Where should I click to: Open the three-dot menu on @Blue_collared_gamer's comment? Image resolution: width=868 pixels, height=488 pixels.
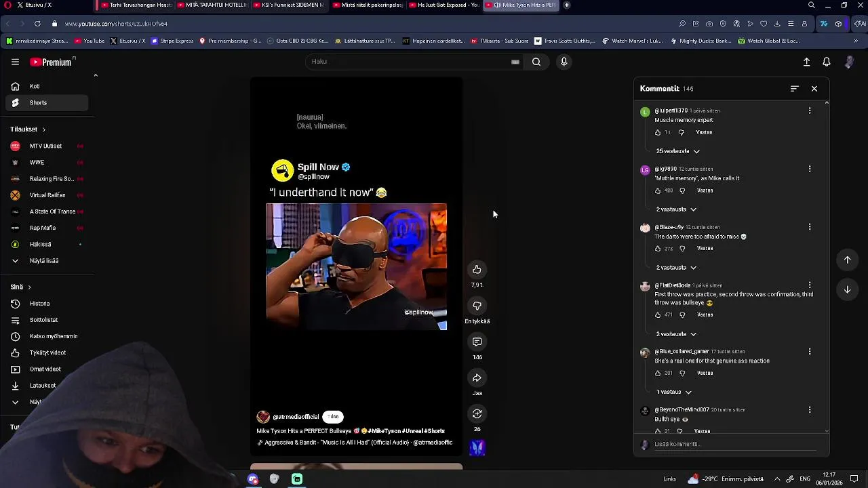coord(810,352)
